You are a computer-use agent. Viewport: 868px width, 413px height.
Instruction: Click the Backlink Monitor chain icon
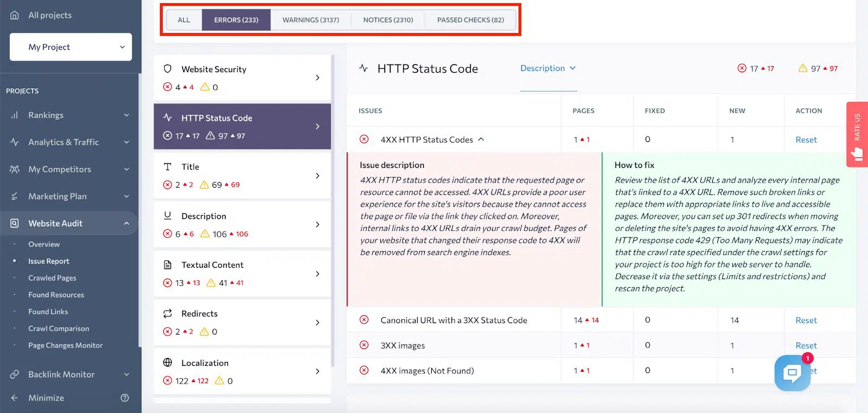(x=15, y=375)
